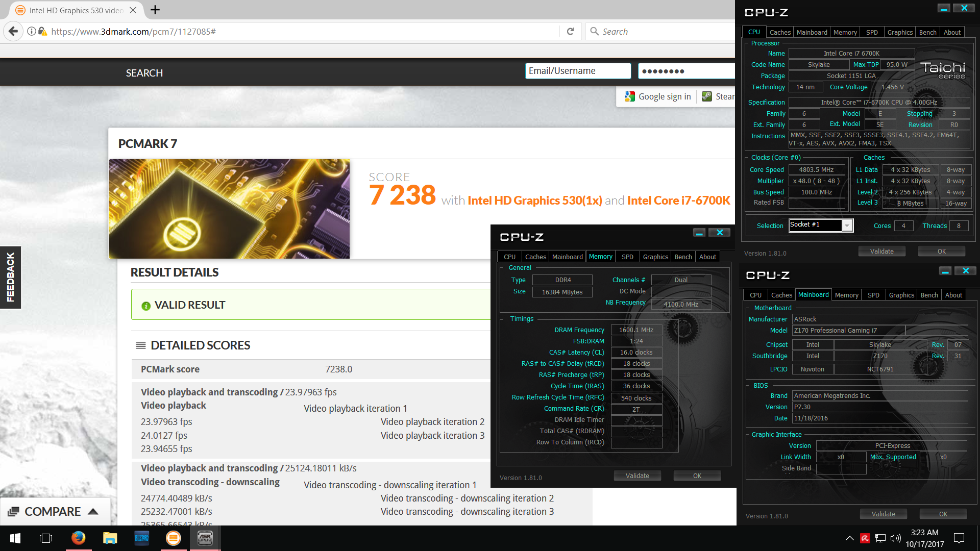Click the SEARCH navigation link
The image size is (980, 551).
pyautogui.click(x=144, y=73)
